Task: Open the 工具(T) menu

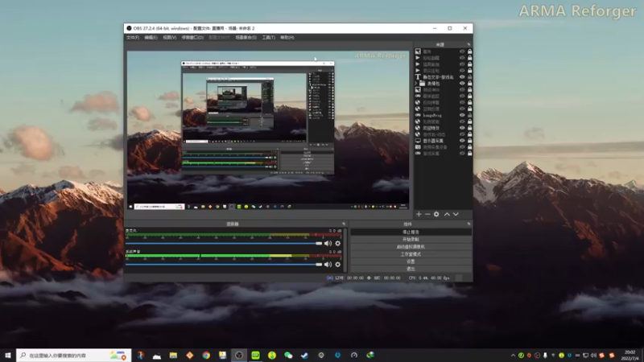Action: tap(269, 37)
